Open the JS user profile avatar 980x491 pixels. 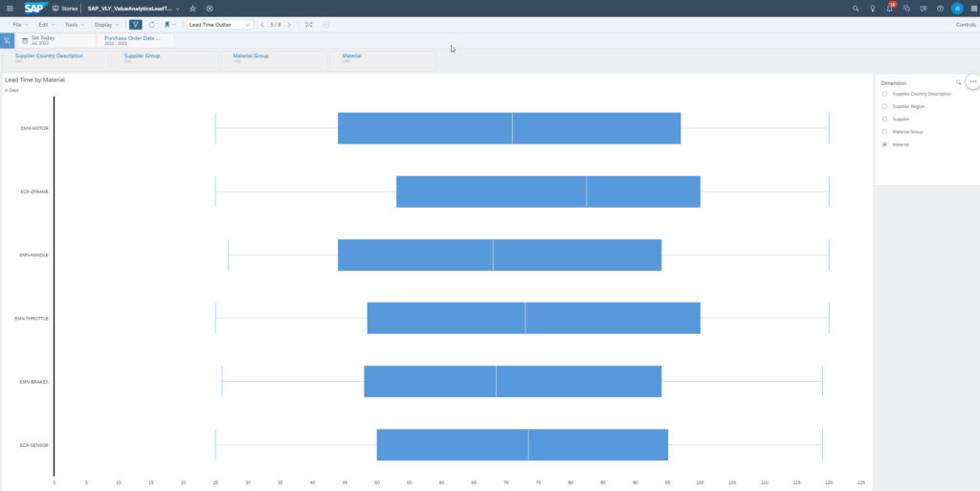957,8
